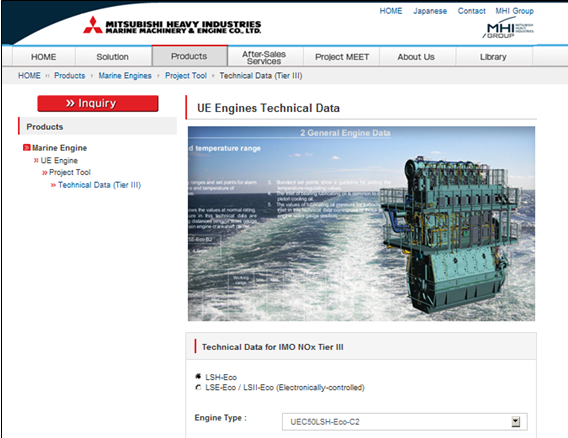Select the LSH-Eco radio button
This screenshot has height=438, width=568.
coord(198,376)
